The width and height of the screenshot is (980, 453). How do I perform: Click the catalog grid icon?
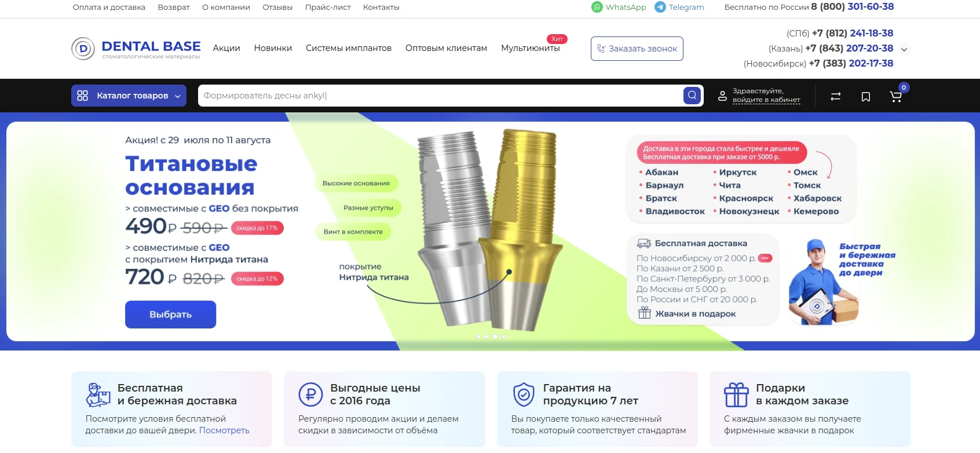(x=83, y=96)
